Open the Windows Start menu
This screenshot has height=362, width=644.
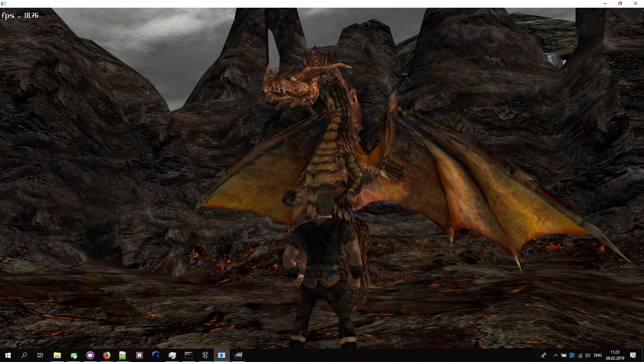[8, 355]
